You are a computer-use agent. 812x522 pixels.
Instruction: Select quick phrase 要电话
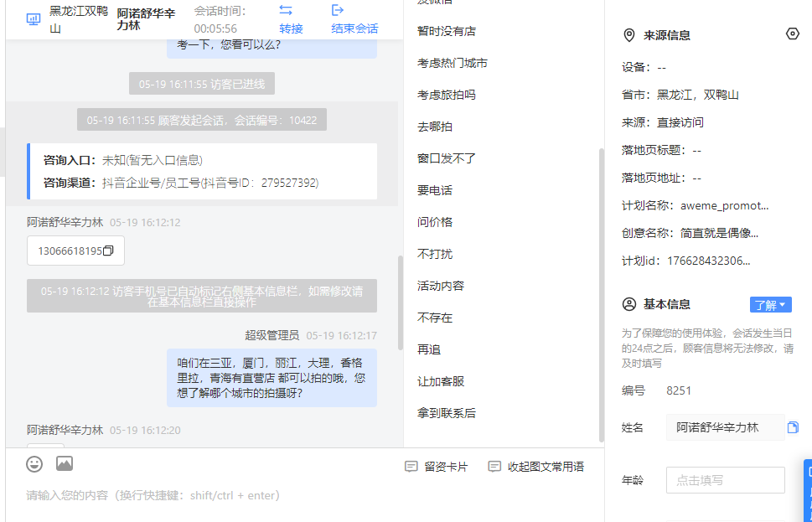(435, 190)
